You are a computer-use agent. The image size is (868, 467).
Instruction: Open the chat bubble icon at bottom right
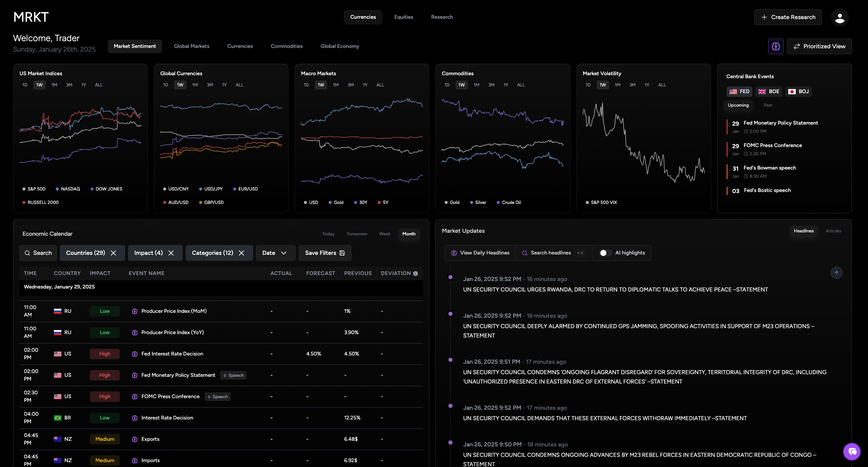pos(852,452)
